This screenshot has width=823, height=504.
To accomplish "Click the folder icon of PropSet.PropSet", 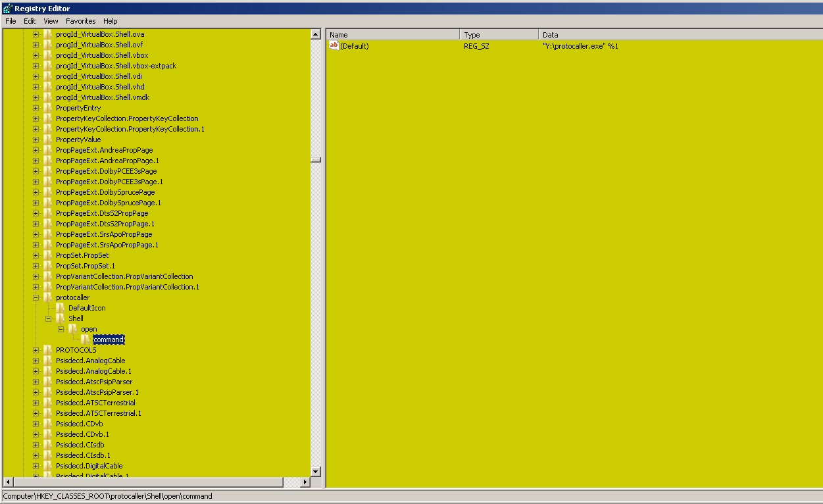I will tap(47, 255).
